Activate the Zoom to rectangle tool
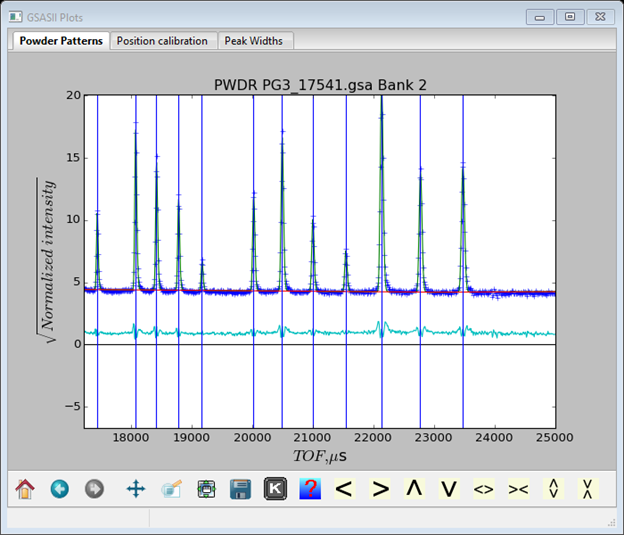Viewport: 624px width, 535px height. [x=171, y=489]
